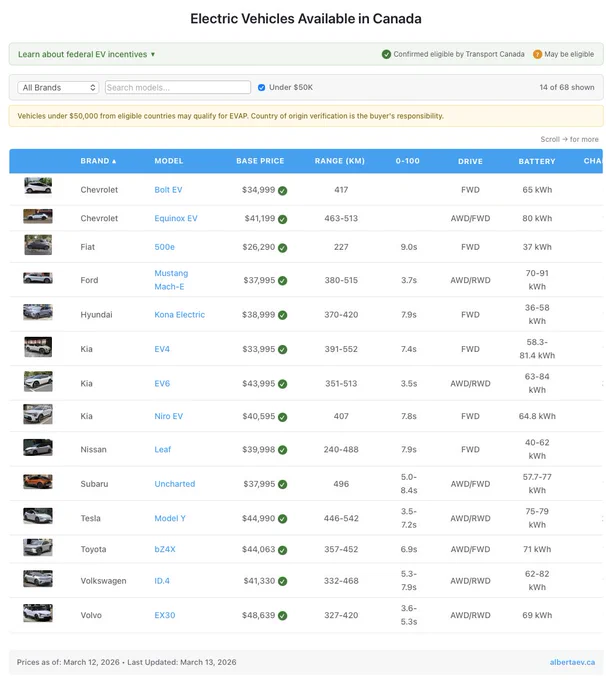Click the 'Scroll → for more' hint
The image size is (606, 680).
coord(569,139)
